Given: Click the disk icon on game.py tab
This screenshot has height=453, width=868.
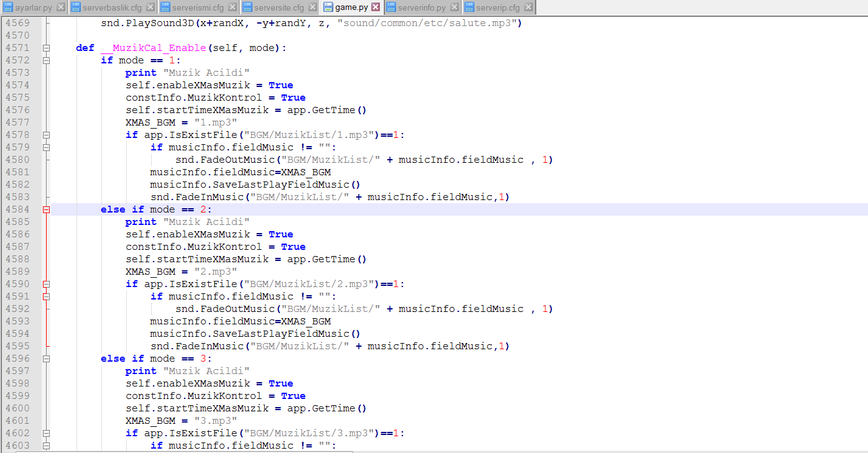Looking at the screenshot, I should pos(328,7).
